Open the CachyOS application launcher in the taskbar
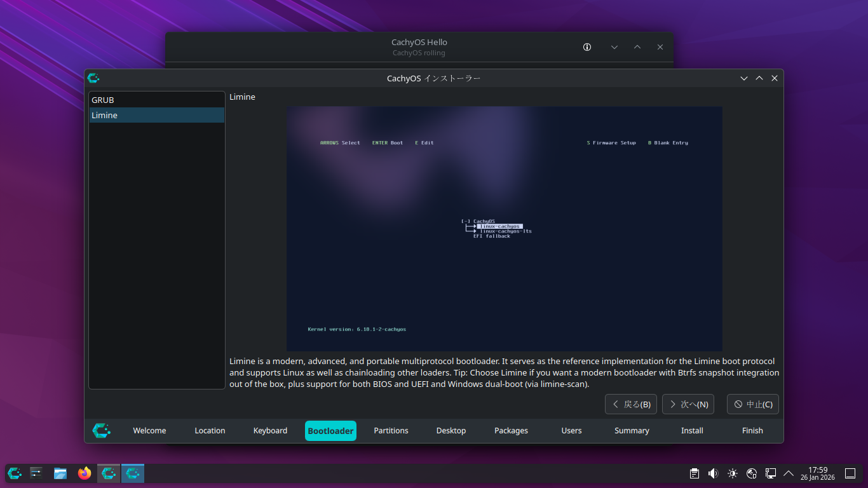This screenshot has height=488, width=868. pyautogui.click(x=15, y=473)
